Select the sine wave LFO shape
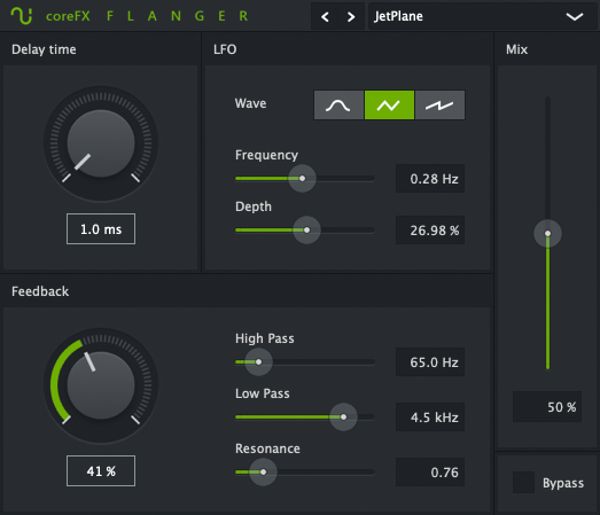 [338, 105]
